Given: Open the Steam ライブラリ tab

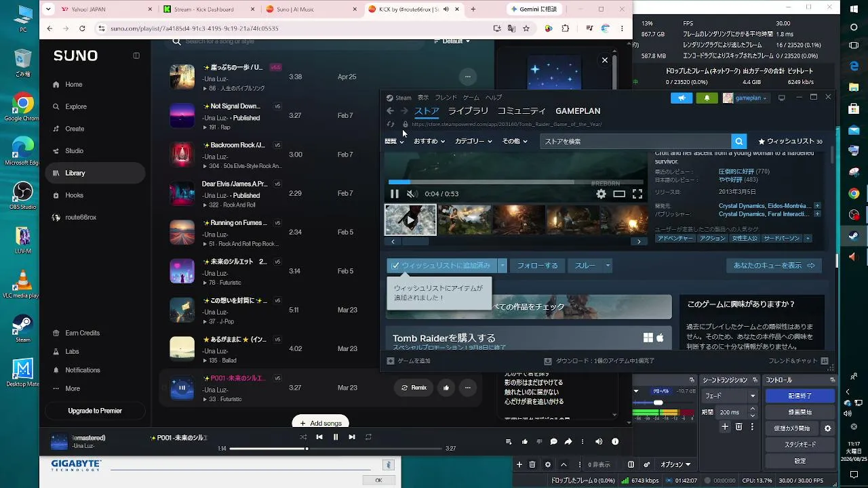Looking at the screenshot, I should (x=468, y=111).
